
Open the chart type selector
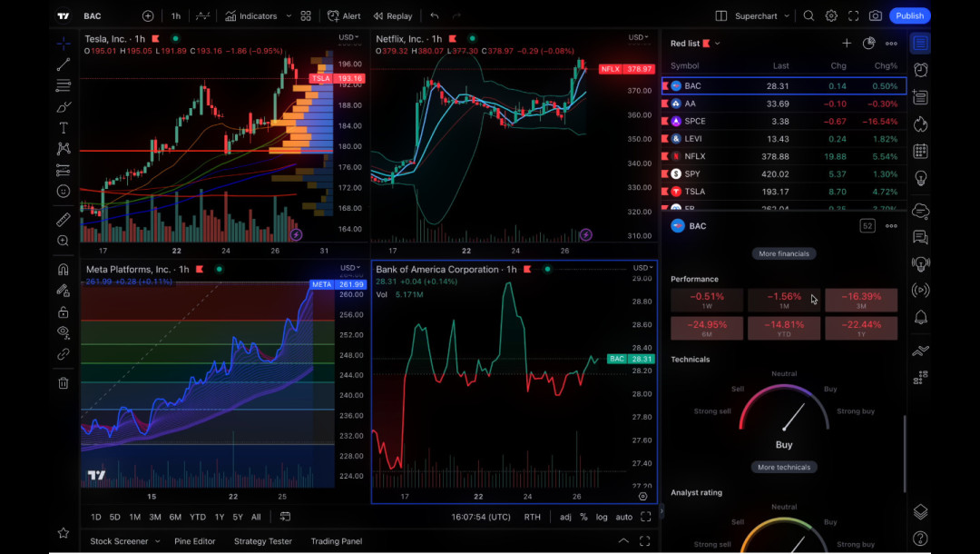click(x=202, y=15)
